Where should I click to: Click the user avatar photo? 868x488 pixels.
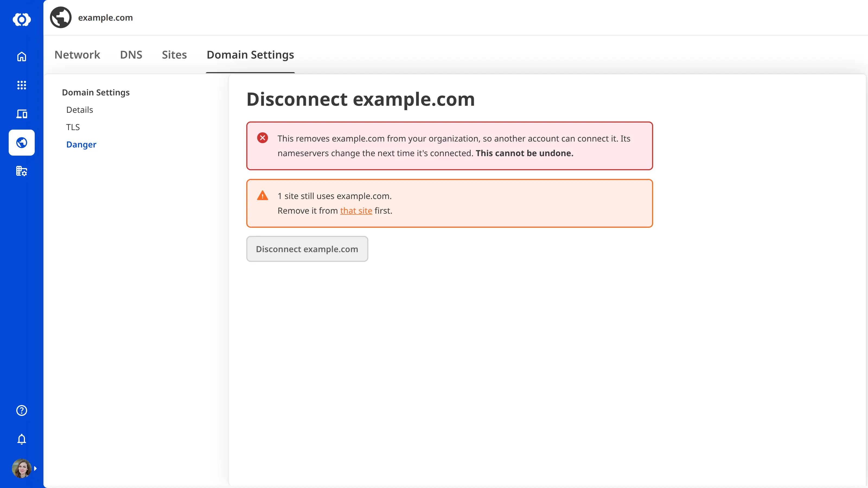tap(22, 468)
